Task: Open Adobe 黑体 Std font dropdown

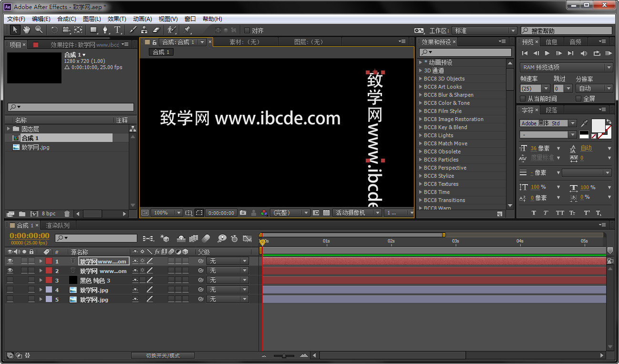Action: pyautogui.click(x=548, y=123)
